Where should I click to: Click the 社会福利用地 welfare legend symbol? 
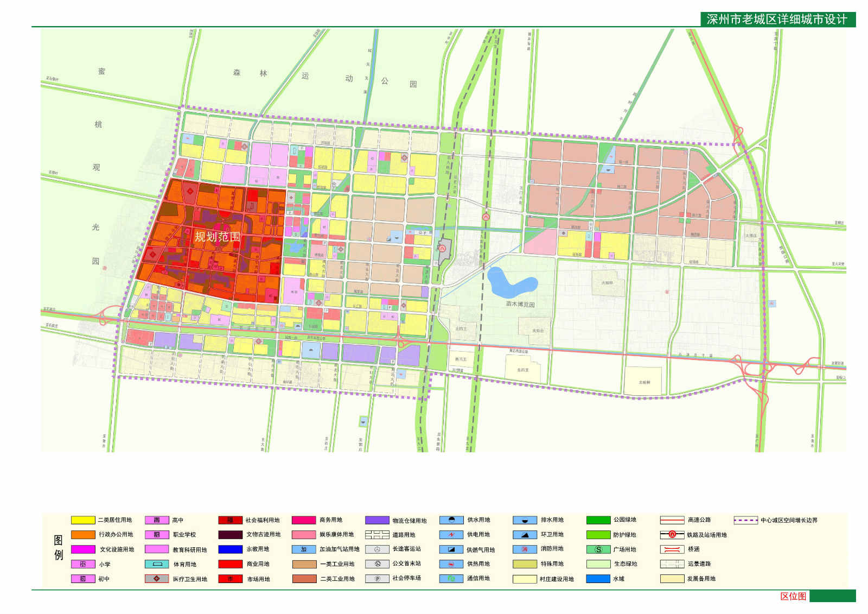click(x=230, y=520)
